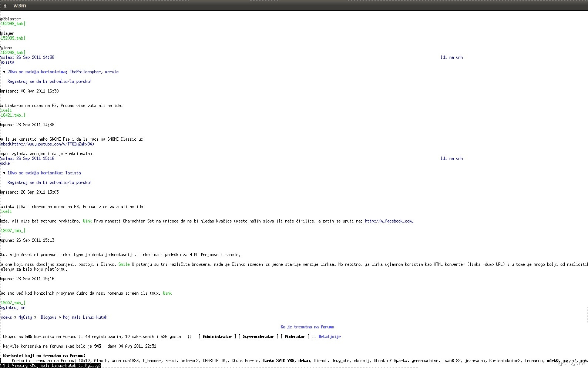Click the Supermoderator legend label
This screenshot has width=588, height=368.
pos(258,337)
